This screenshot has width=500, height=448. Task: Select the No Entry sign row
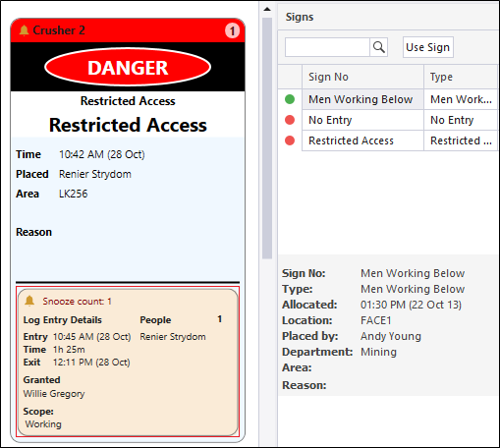click(388, 120)
